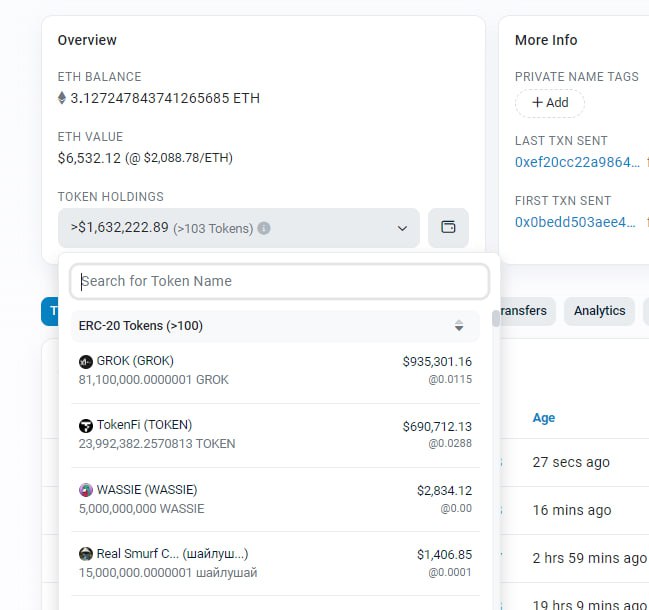Click the TokenFi token logo icon
The width and height of the screenshot is (649, 610).
coord(86,425)
